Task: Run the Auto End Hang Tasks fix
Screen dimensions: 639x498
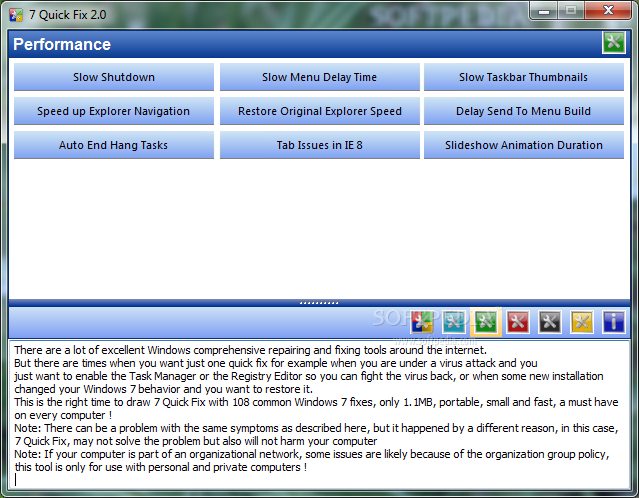Action: (x=114, y=145)
